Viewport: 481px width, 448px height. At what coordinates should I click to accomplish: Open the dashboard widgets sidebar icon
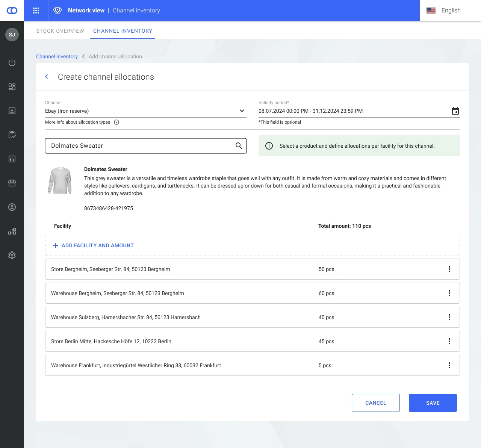(12, 87)
